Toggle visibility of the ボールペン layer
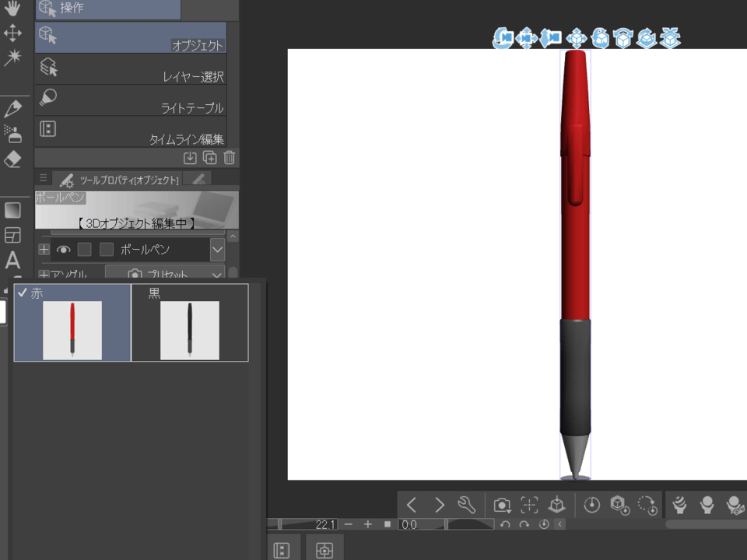The height and width of the screenshot is (560, 747). click(63, 249)
